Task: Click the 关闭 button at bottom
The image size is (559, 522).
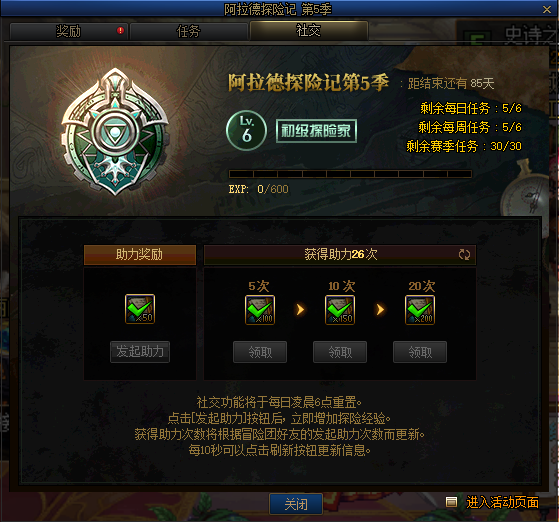Action: tap(296, 504)
